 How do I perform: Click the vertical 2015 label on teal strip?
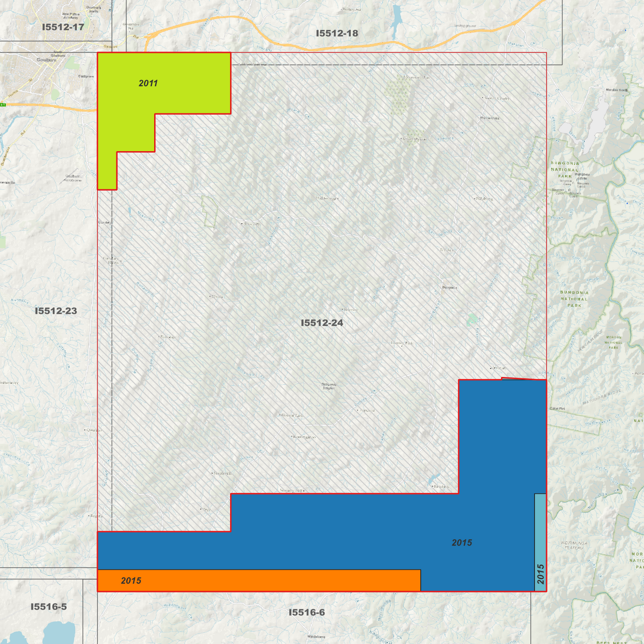click(541, 574)
